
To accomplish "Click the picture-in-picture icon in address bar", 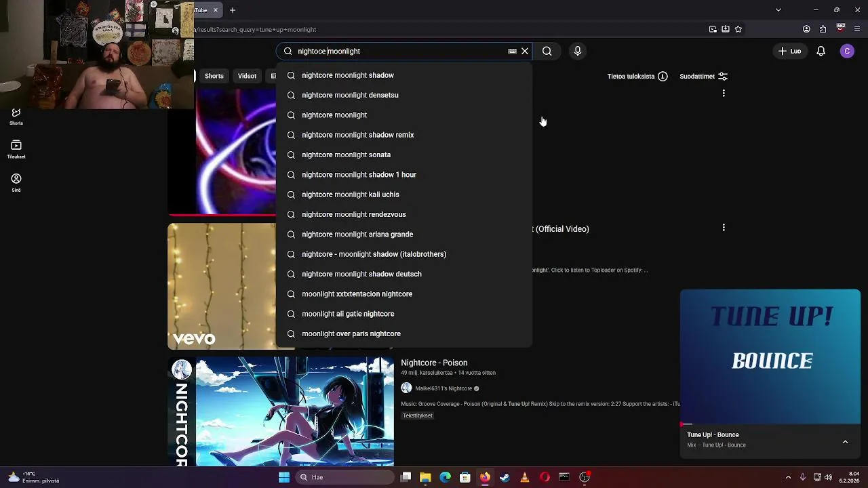I will 713,29.
